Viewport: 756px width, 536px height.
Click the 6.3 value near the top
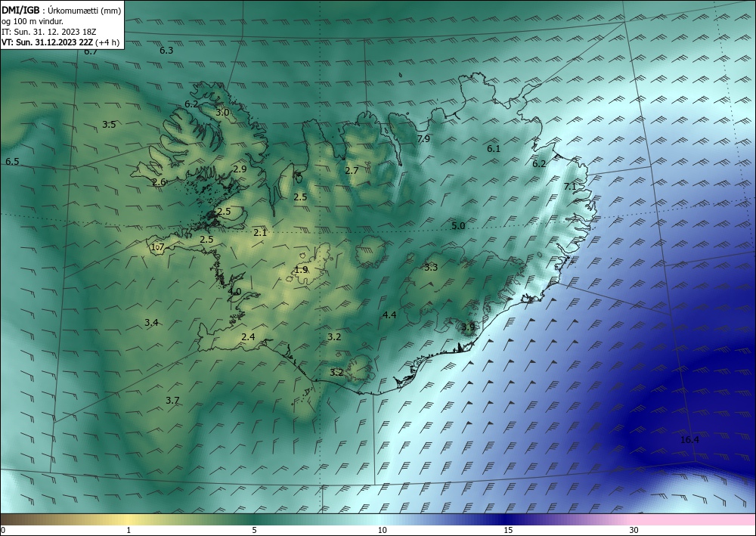166,50
